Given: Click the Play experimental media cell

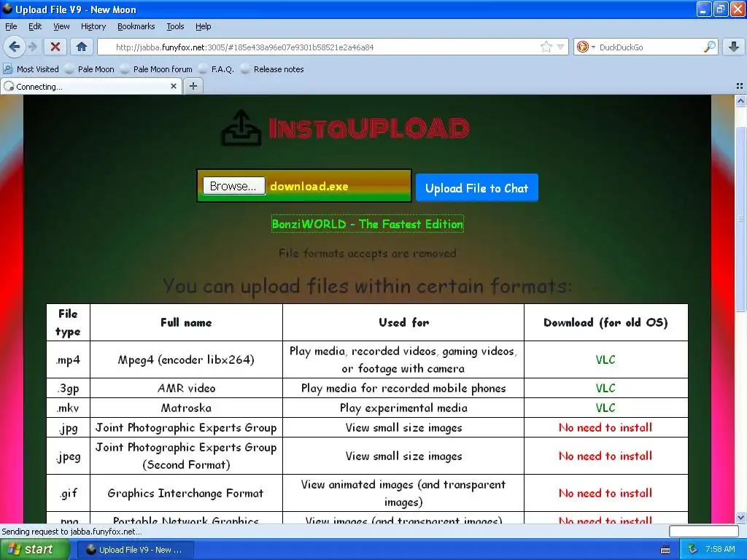Looking at the screenshot, I should pyautogui.click(x=403, y=408).
